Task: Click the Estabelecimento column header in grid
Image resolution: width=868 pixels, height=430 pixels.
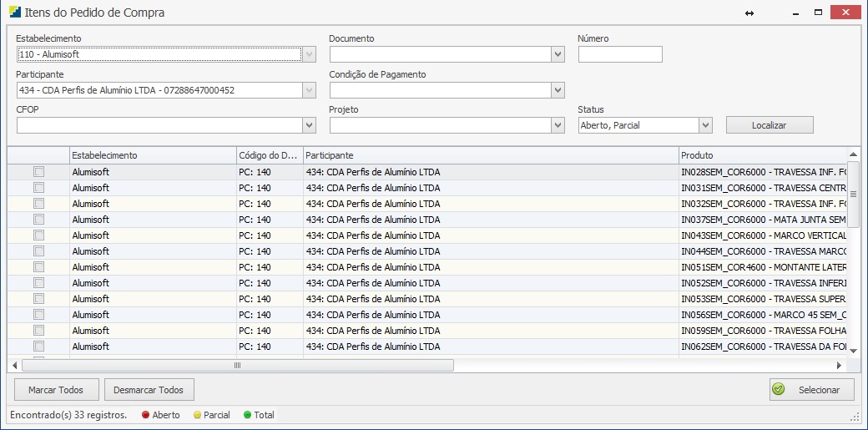Action: pos(152,155)
